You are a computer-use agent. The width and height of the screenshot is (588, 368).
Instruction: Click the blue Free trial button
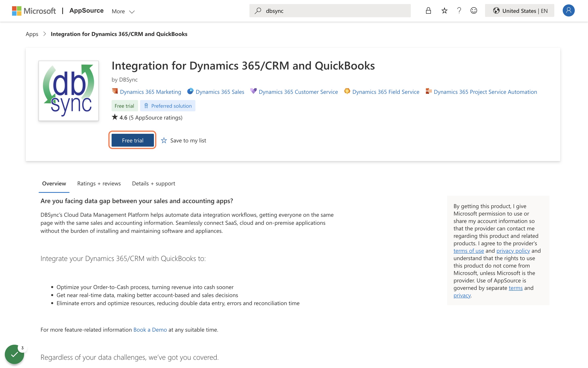[132, 140]
